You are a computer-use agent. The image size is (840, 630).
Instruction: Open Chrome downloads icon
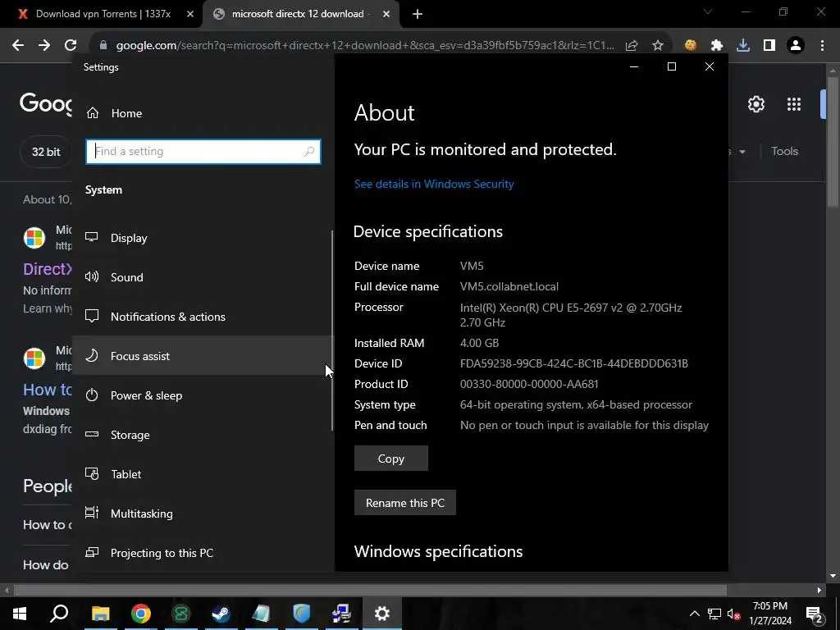click(x=743, y=46)
